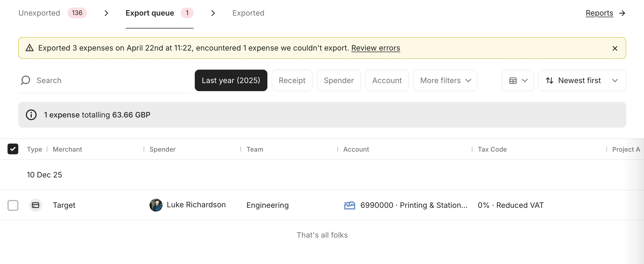Click the warning triangle in the export banner

pyautogui.click(x=30, y=48)
